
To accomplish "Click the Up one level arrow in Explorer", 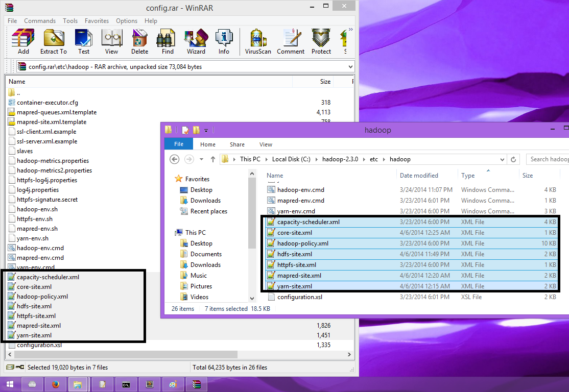I will click(213, 159).
